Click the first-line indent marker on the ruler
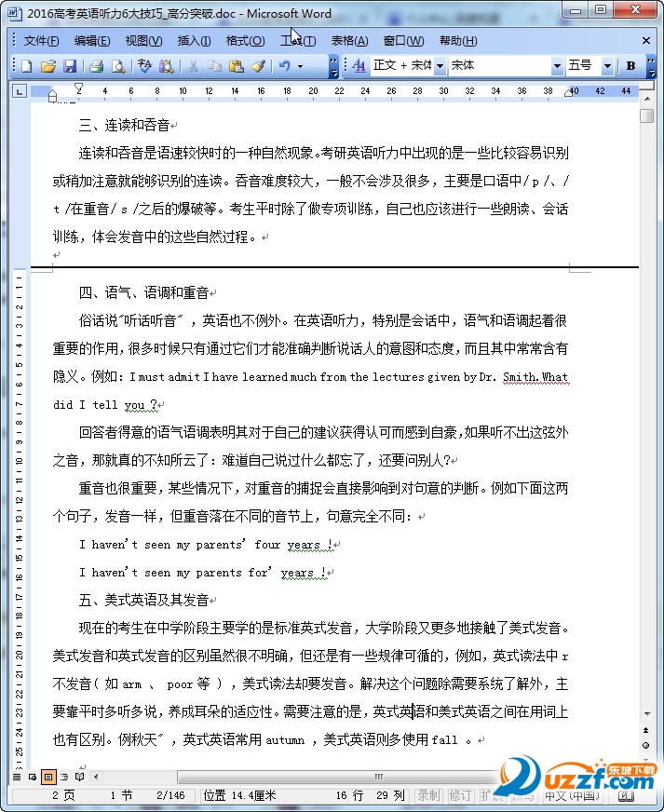The width and height of the screenshot is (664, 812). click(x=79, y=88)
